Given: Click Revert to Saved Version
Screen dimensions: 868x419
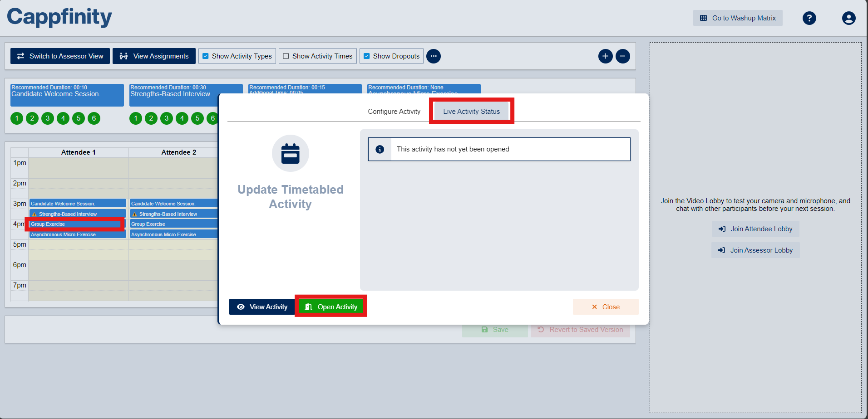Looking at the screenshot, I should (x=580, y=330).
